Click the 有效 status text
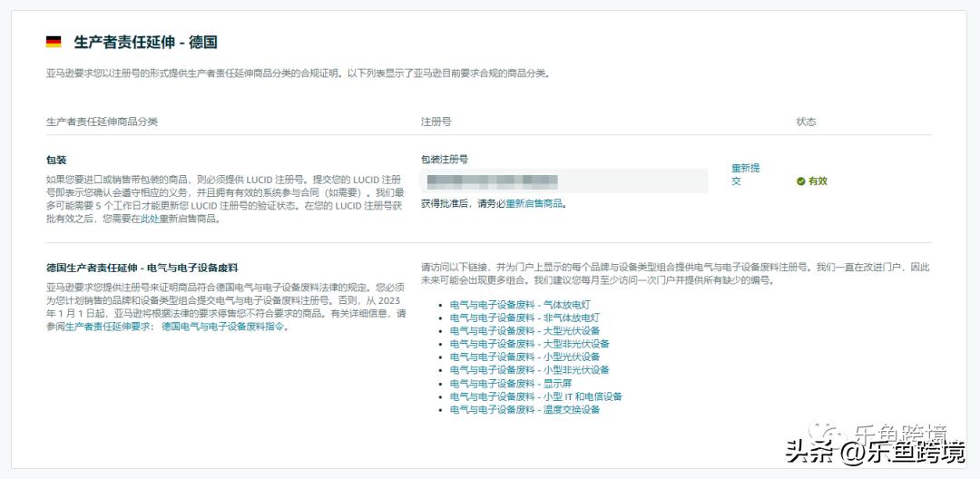This screenshot has width=980, height=479. [818, 181]
